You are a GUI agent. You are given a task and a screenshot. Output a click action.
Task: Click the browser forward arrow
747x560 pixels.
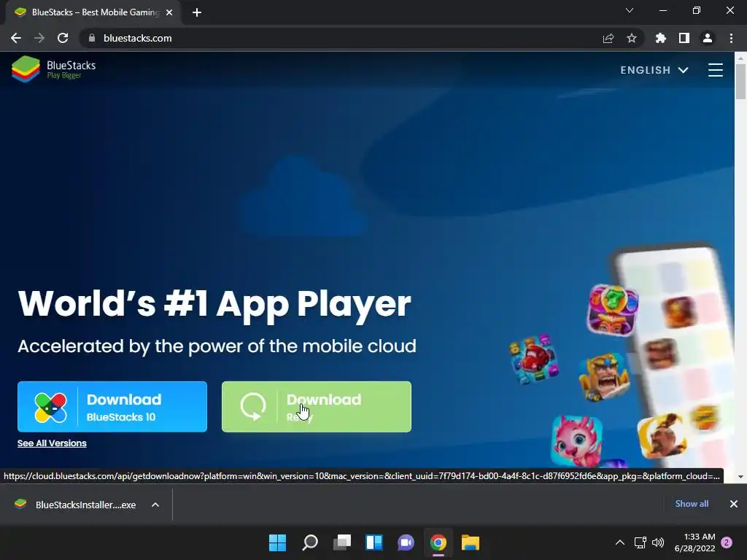pyautogui.click(x=39, y=38)
